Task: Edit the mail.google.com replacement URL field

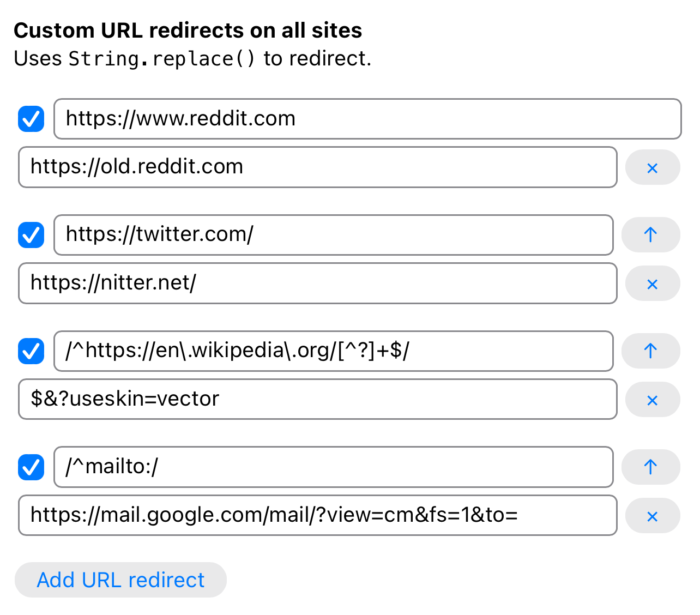Action: coord(317,515)
